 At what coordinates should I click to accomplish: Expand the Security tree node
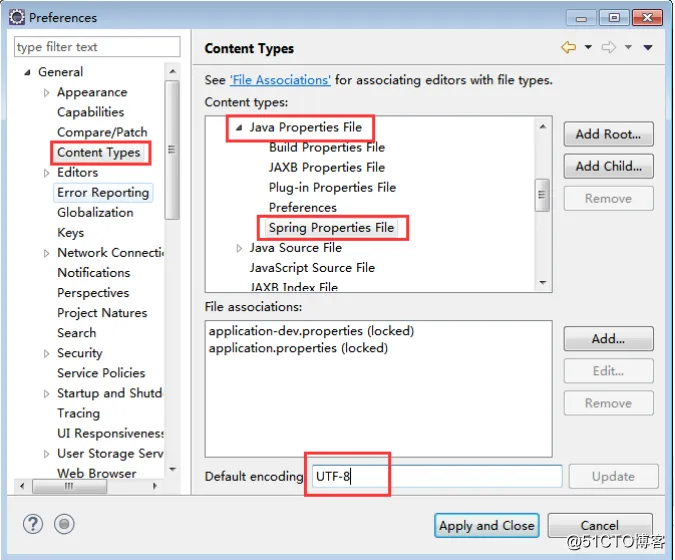pyautogui.click(x=46, y=353)
